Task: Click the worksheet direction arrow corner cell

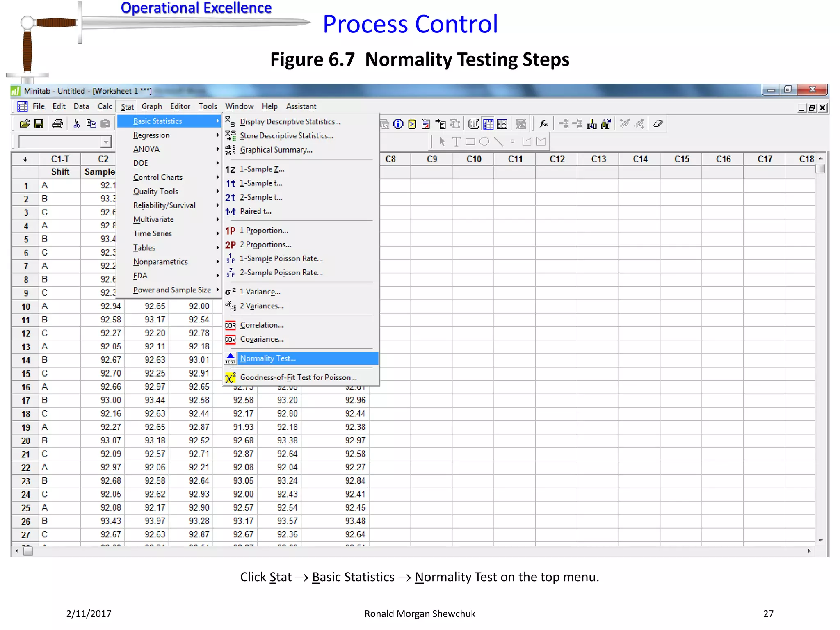Action: pyautogui.click(x=25, y=159)
